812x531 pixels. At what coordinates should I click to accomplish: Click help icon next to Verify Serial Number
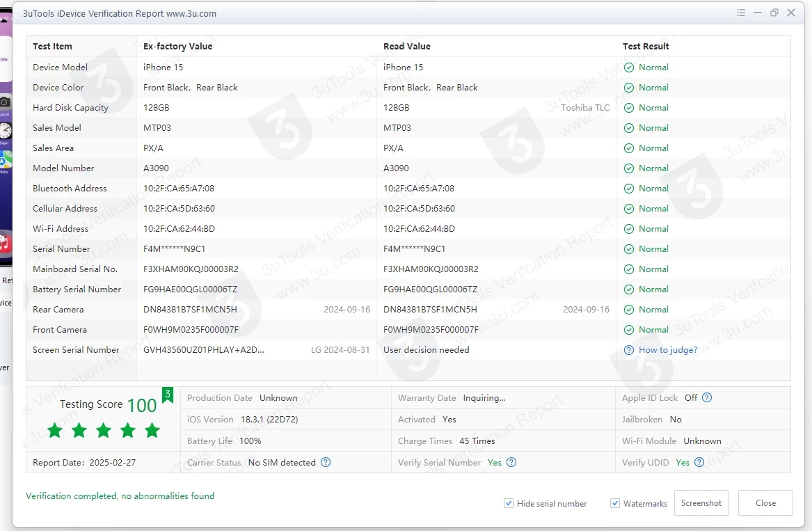click(511, 462)
